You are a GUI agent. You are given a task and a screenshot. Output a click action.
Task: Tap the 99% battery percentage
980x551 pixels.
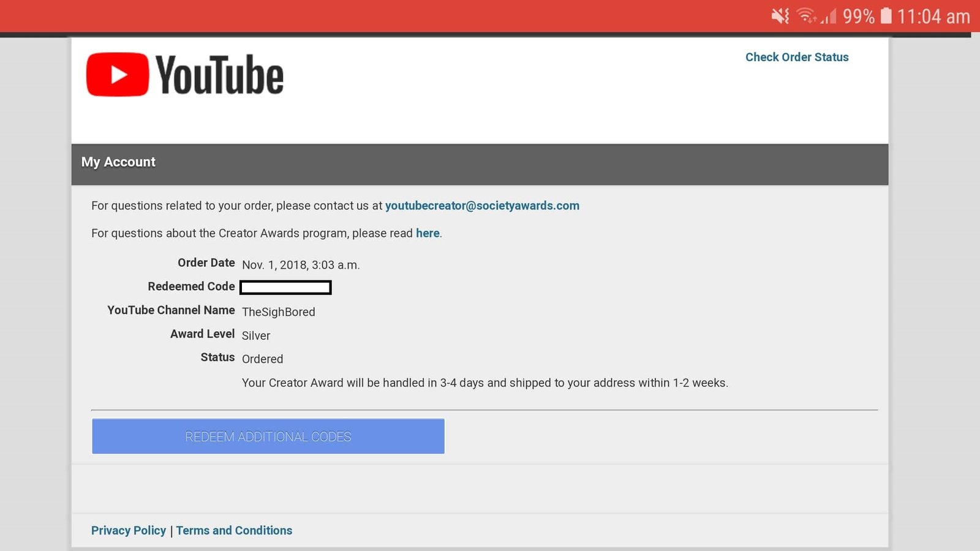[859, 17]
